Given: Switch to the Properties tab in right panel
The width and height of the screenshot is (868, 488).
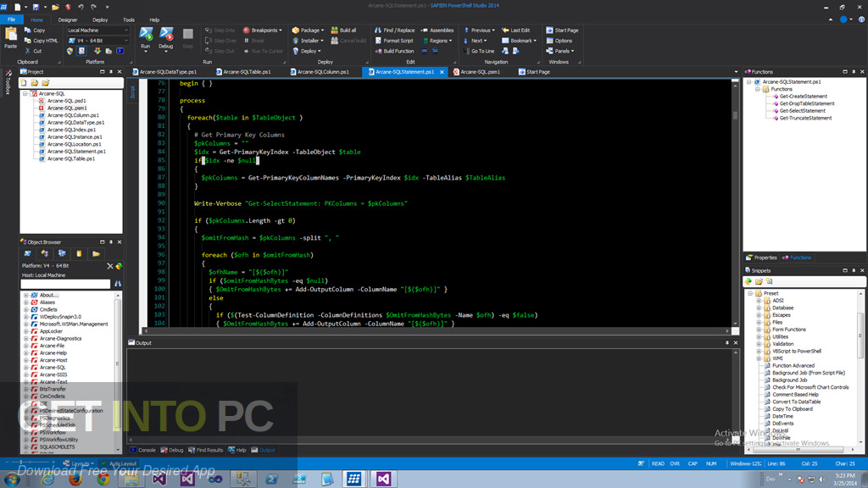Looking at the screenshot, I should click(x=762, y=258).
